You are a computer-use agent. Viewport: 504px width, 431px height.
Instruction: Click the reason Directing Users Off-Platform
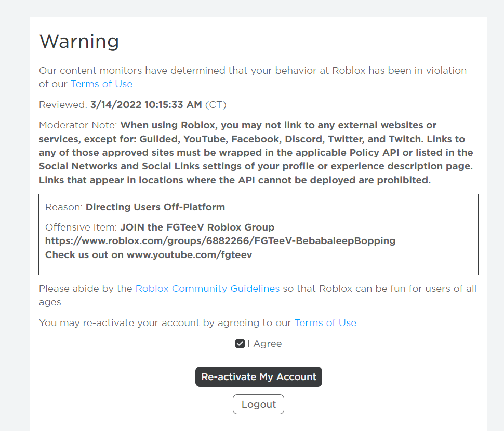tap(155, 207)
